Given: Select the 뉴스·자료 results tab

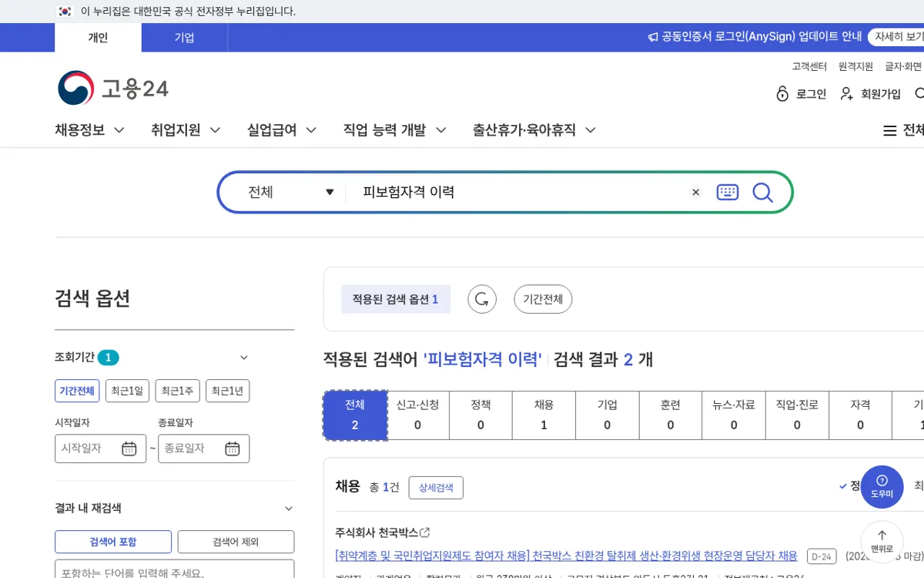Looking at the screenshot, I should coord(734,415).
